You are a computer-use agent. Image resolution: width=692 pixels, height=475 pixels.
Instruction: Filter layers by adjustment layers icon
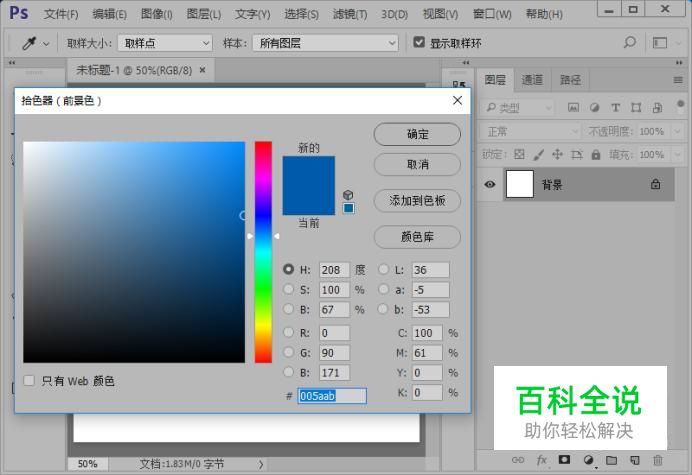coord(594,108)
